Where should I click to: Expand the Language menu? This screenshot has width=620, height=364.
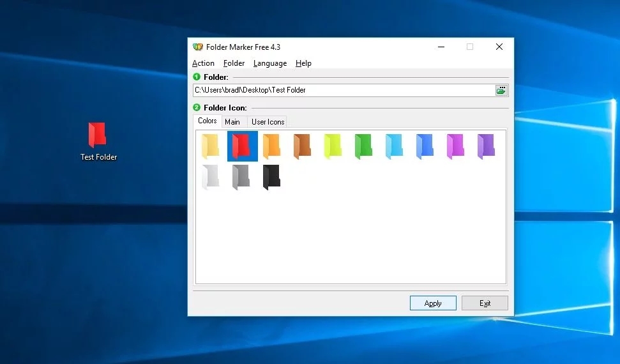click(x=269, y=63)
